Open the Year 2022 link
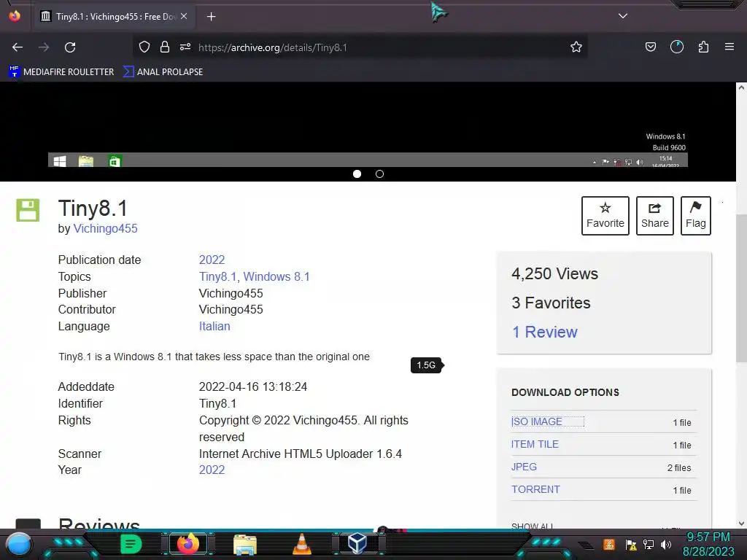 click(x=212, y=470)
